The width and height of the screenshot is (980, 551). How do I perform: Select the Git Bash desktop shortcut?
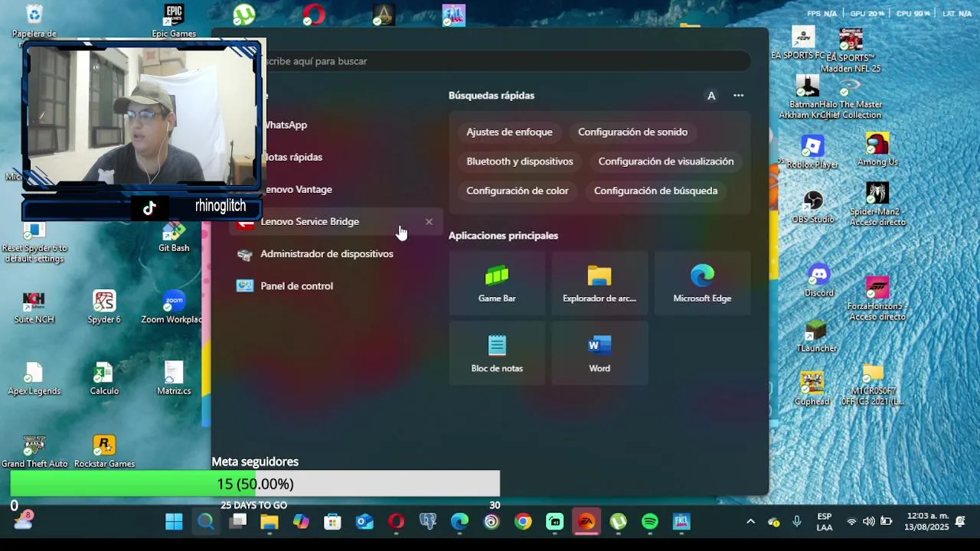pyautogui.click(x=174, y=237)
